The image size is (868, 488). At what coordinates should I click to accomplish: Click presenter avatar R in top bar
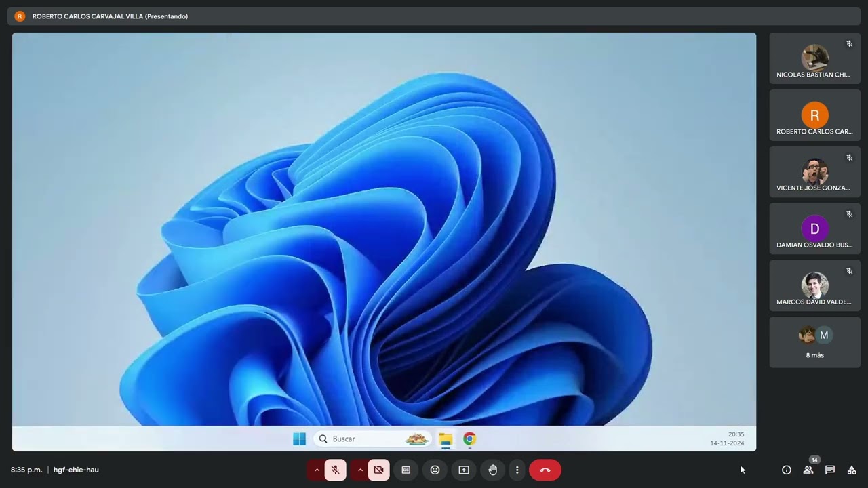20,16
